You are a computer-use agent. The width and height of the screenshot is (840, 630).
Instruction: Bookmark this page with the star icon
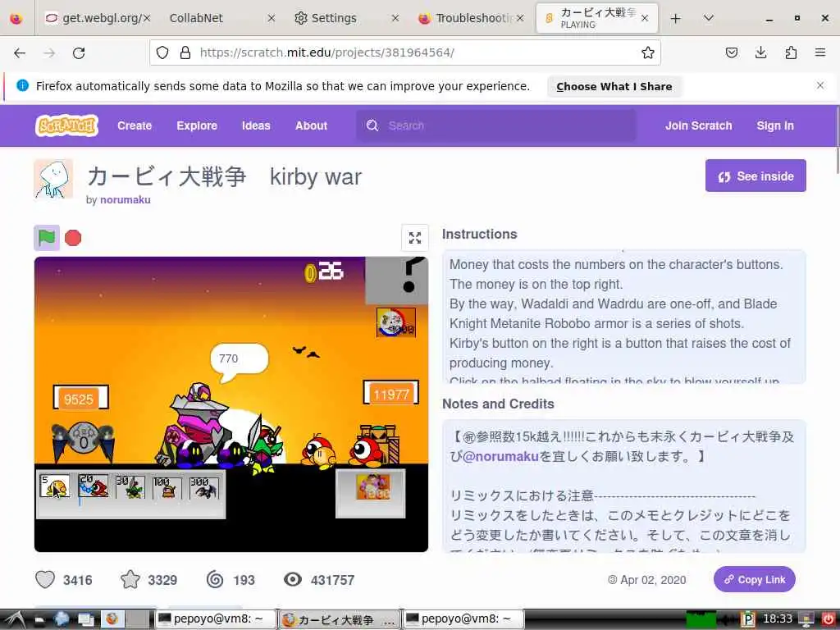[648, 52]
